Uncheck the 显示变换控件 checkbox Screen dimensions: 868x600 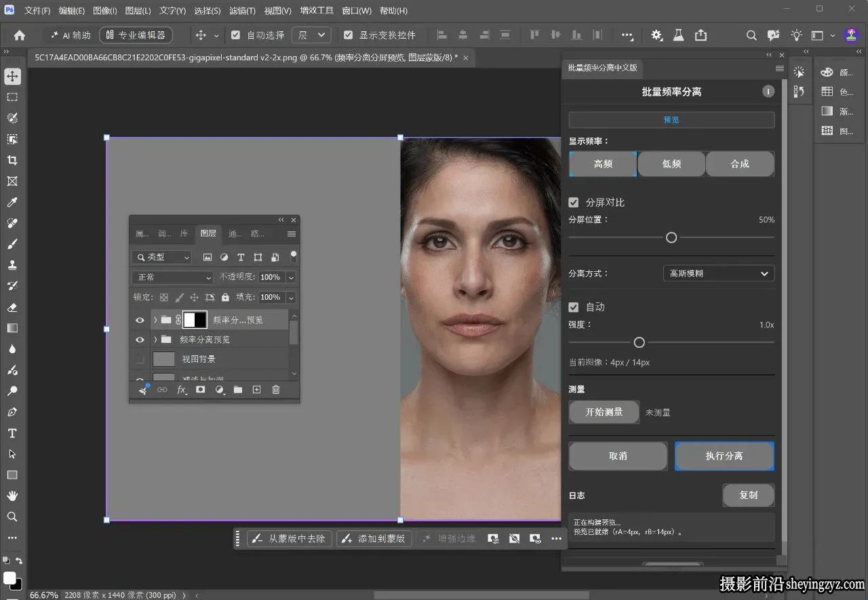[x=349, y=35]
